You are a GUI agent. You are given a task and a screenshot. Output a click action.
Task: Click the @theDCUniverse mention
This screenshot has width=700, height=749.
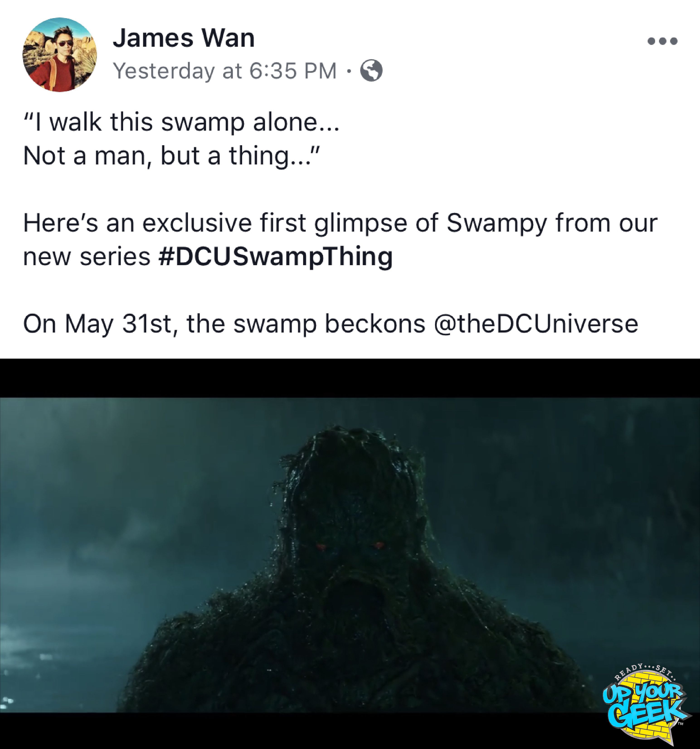(x=536, y=324)
